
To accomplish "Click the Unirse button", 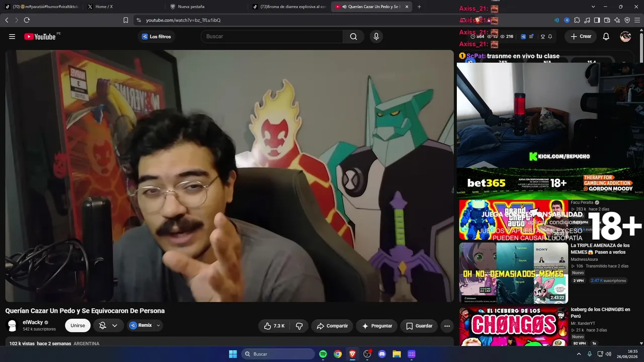I will [77, 326].
